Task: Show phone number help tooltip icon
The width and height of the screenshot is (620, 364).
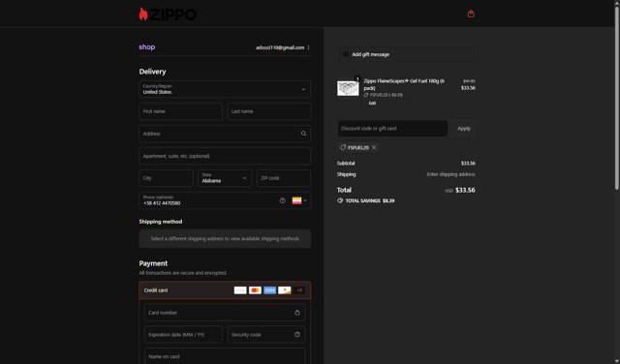Action: [282, 200]
